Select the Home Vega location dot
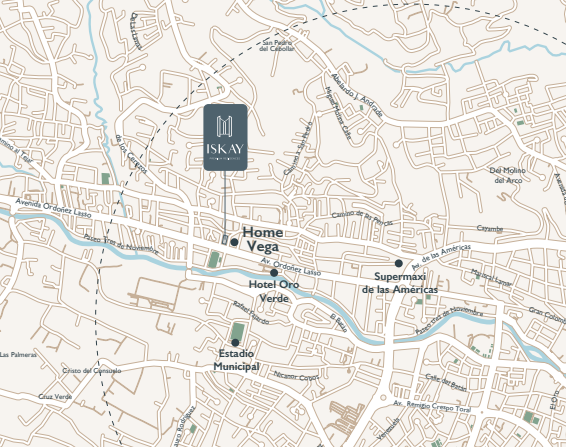 (234, 242)
